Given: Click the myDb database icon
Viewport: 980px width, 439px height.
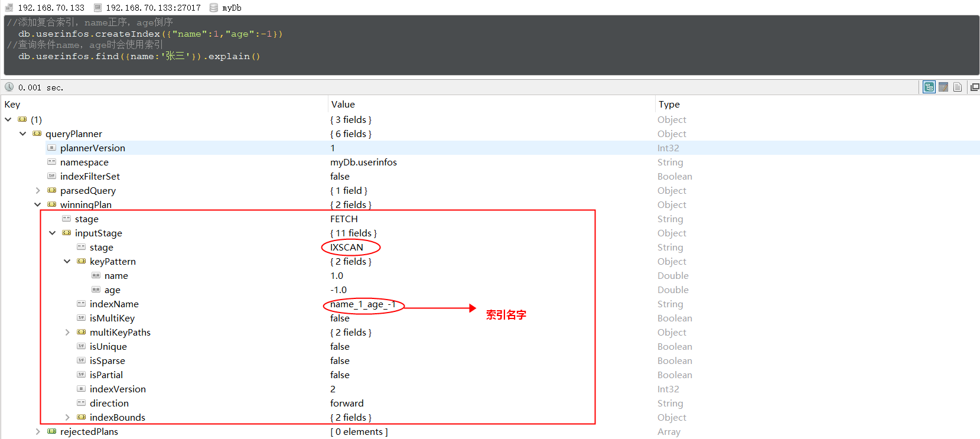Looking at the screenshot, I should 214,8.
